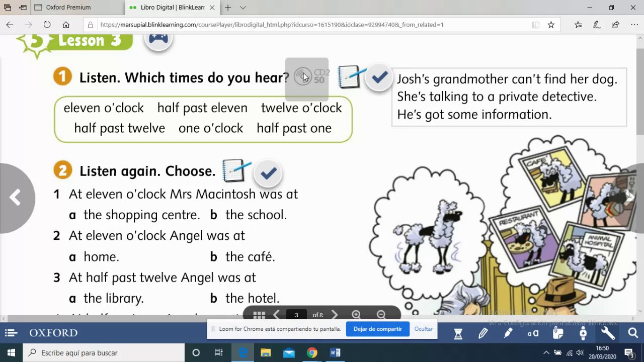Check answers for exercise 2 Choose
Viewport: 644px width, 362px height.
tap(268, 173)
